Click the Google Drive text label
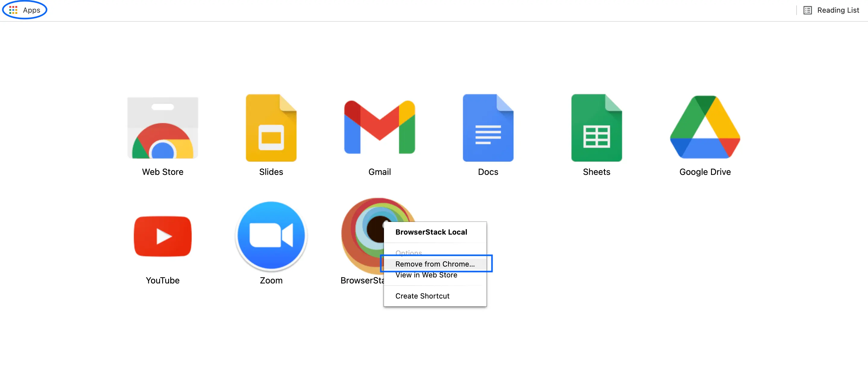 pyautogui.click(x=705, y=172)
